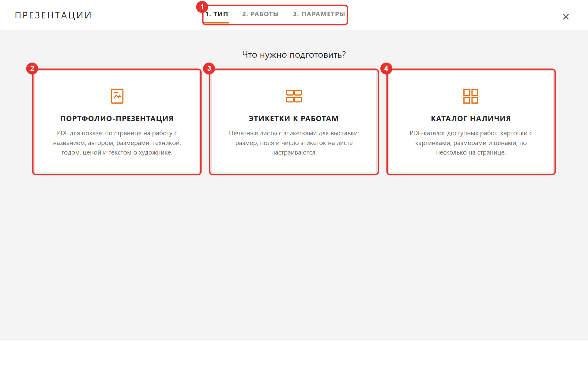Open the '3. ПАРАМЕТРЫ' step tab

319,14
